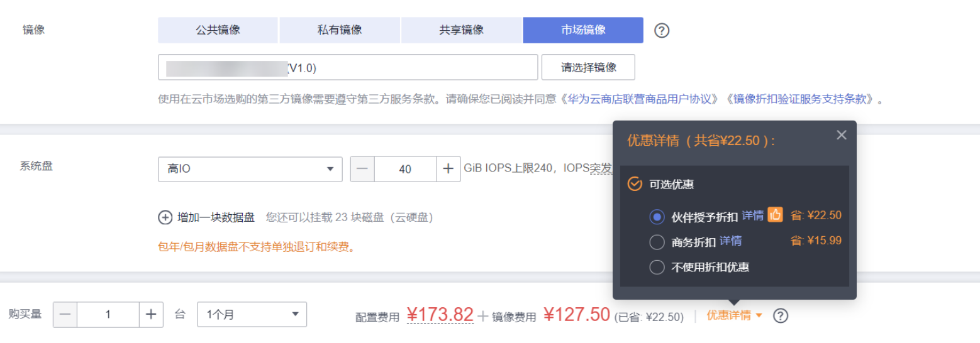Click the ¥173.82 configuration fee
980x343 pixels.
pos(440,314)
